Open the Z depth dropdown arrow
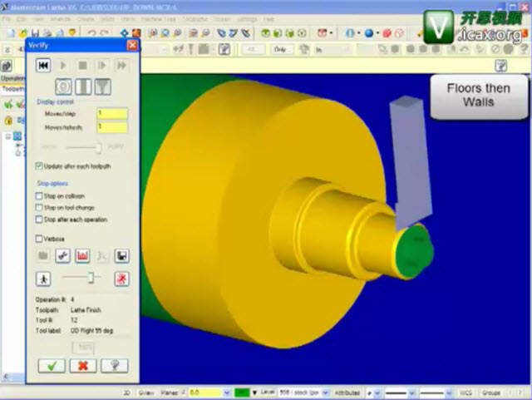 [x=227, y=393]
